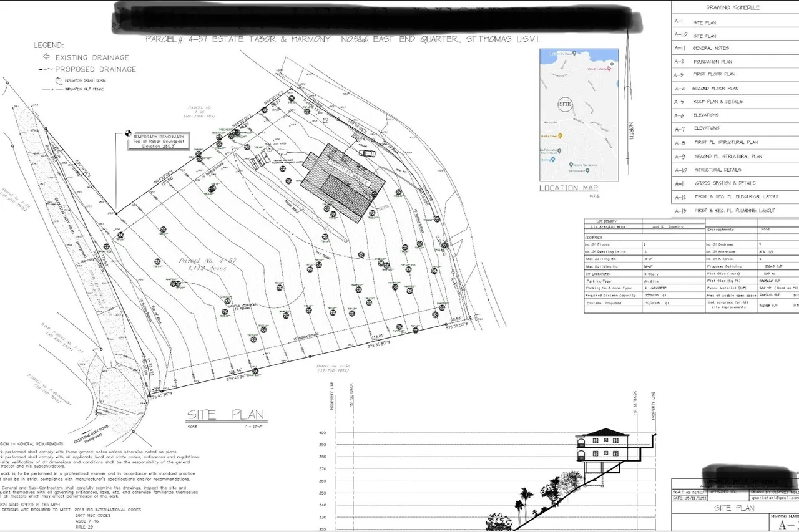Click the 400 elevation label on section

pos(323,433)
